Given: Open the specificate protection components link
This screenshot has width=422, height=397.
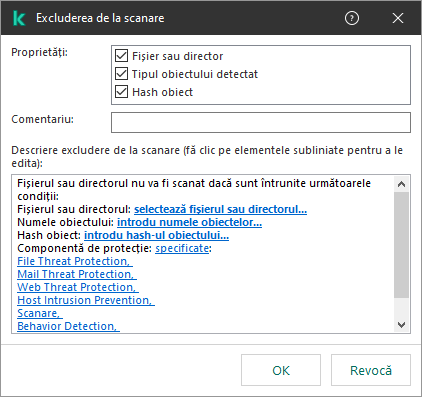Looking at the screenshot, I should [182, 248].
